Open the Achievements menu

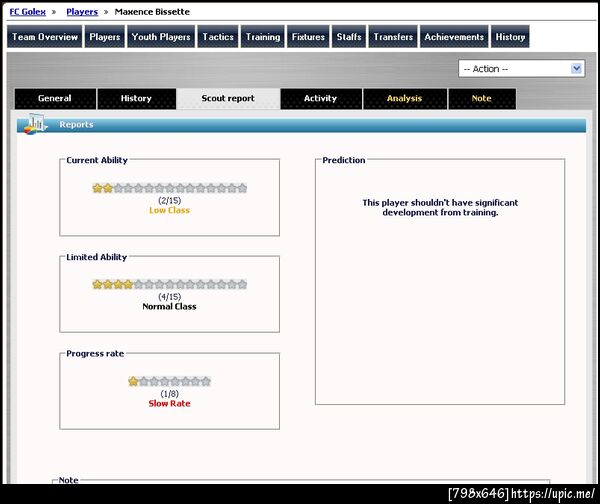coord(454,37)
